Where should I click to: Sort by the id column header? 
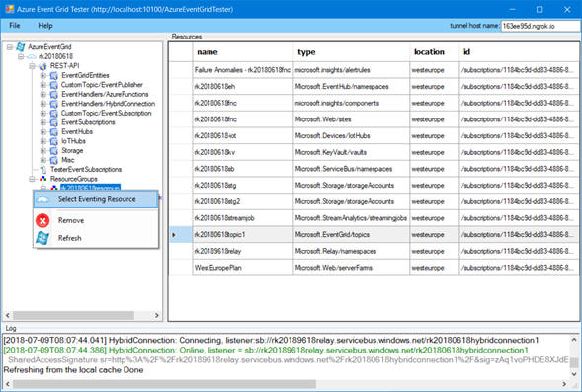pyautogui.click(x=519, y=52)
